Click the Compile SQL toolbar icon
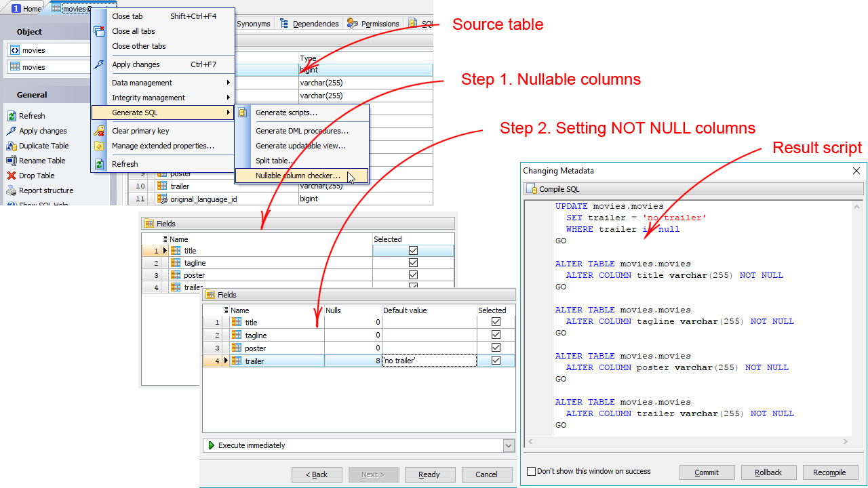This screenshot has height=488, width=868. (x=532, y=189)
